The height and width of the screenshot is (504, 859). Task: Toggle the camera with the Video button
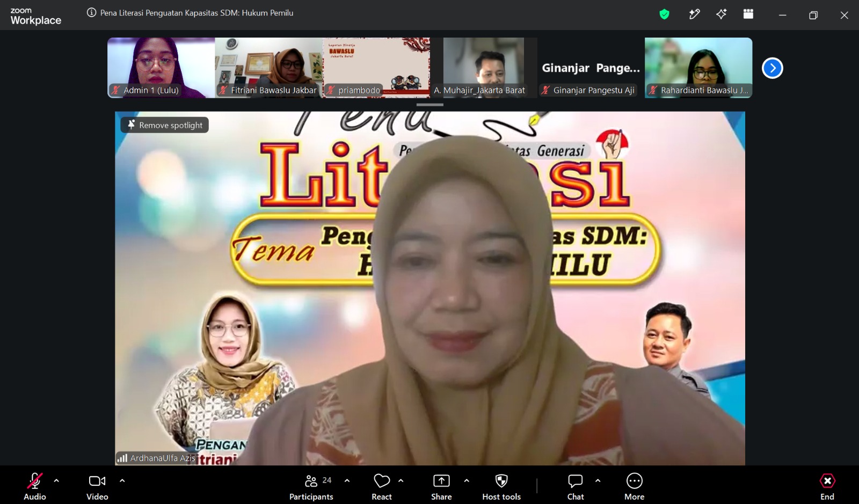click(x=97, y=486)
